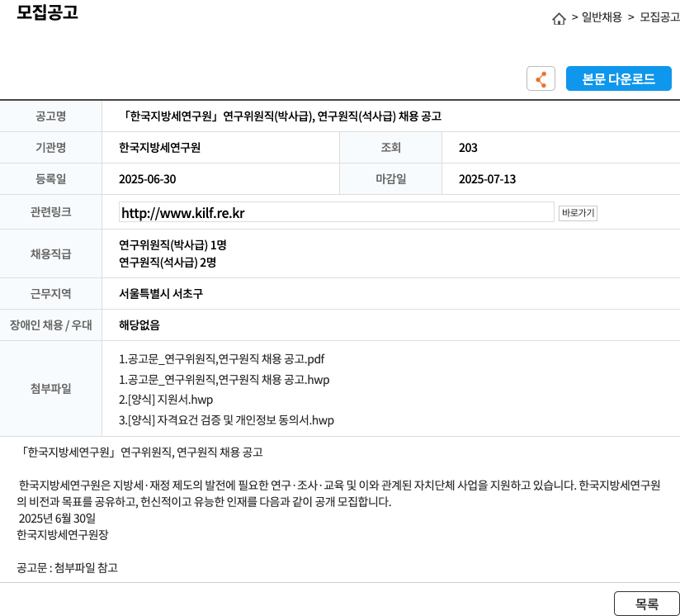Viewport: 680px width, 616px height.
Task: Click the 연구위원직(박사급) 1명 text
Action: tap(172, 245)
